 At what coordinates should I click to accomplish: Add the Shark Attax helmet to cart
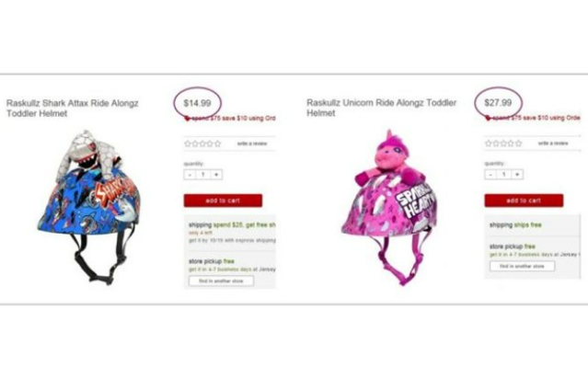click(x=223, y=201)
